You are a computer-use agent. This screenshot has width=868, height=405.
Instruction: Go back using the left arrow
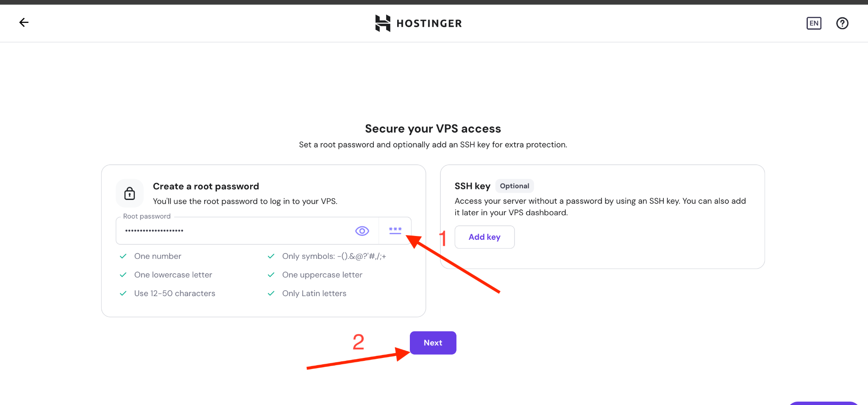click(x=24, y=23)
